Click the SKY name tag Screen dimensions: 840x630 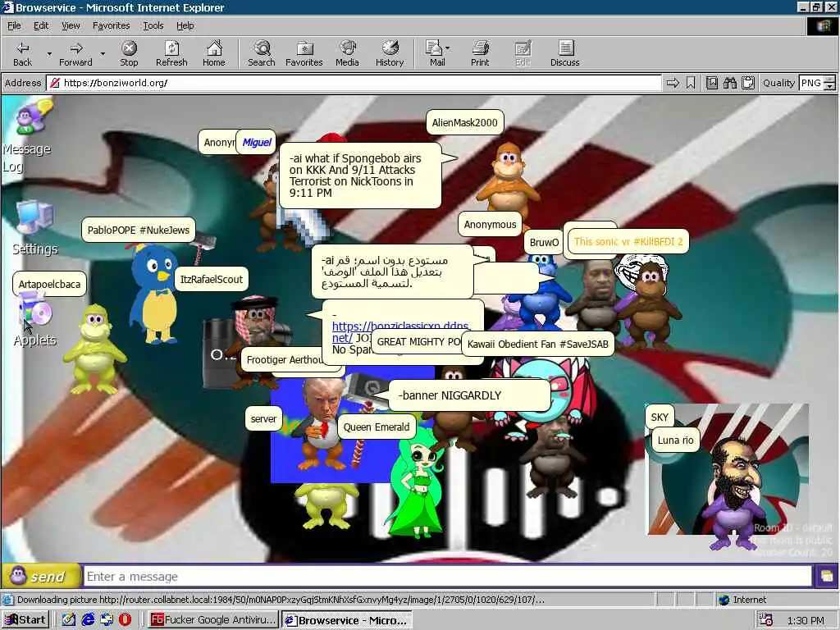[660, 418]
